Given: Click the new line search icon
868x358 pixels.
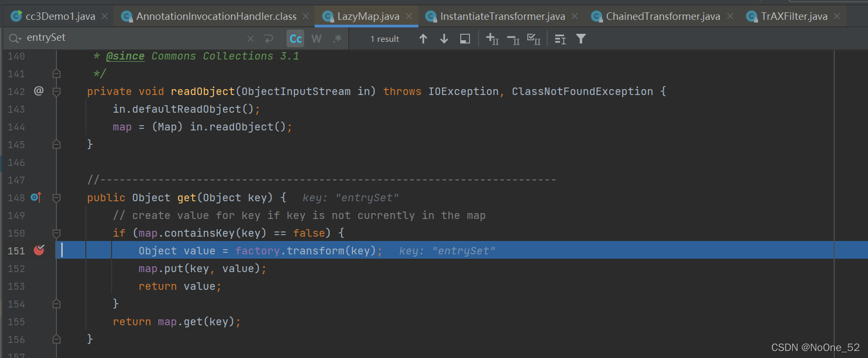Looking at the screenshot, I should [269, 39].
